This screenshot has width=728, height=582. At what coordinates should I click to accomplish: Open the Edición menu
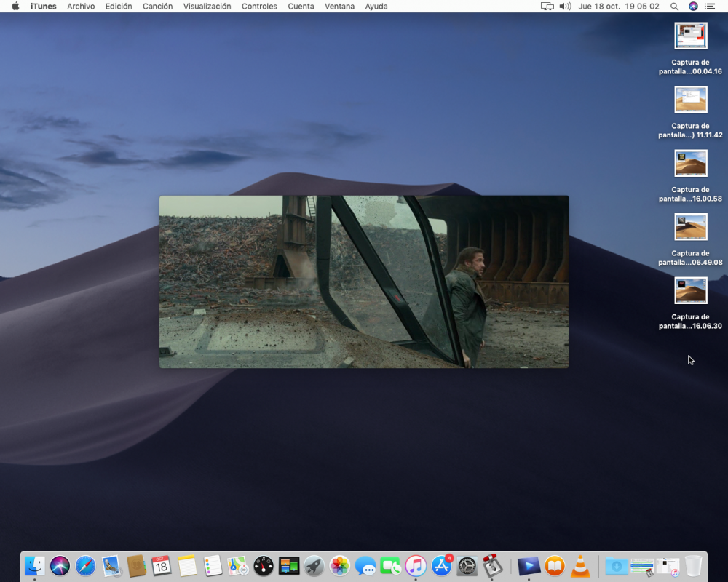(x=119, y=6)
